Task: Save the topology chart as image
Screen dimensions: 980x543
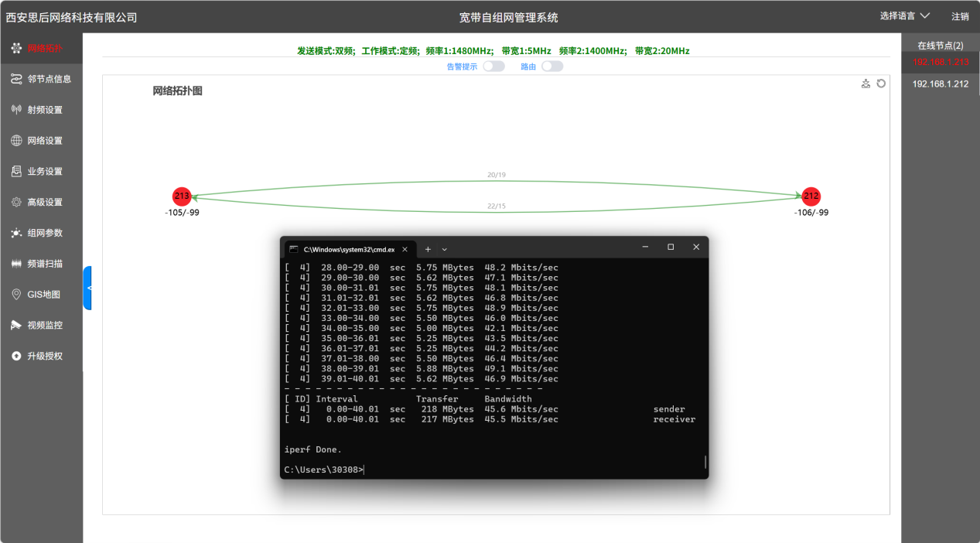Action: coord(866,84)
